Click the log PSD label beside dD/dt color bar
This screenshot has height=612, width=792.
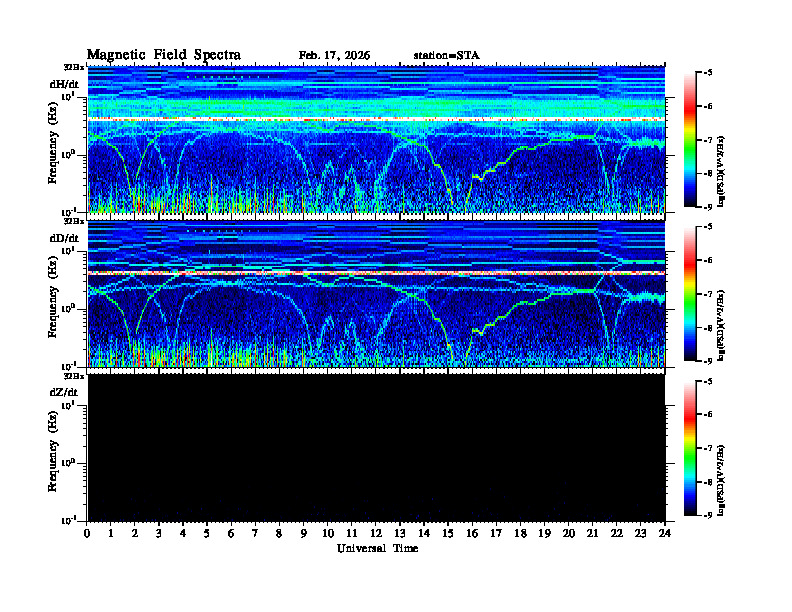pyautogui.click(x=722, y=325)
